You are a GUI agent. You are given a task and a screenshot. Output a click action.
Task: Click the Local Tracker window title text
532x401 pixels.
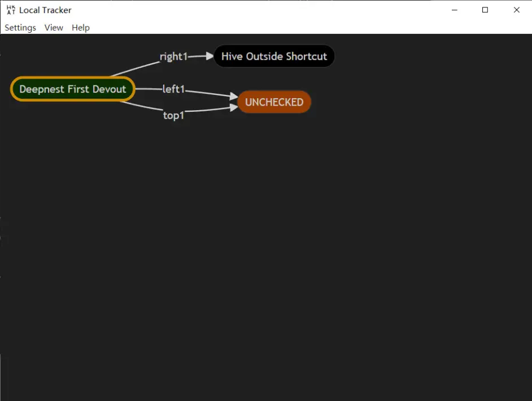click(45, 10)
